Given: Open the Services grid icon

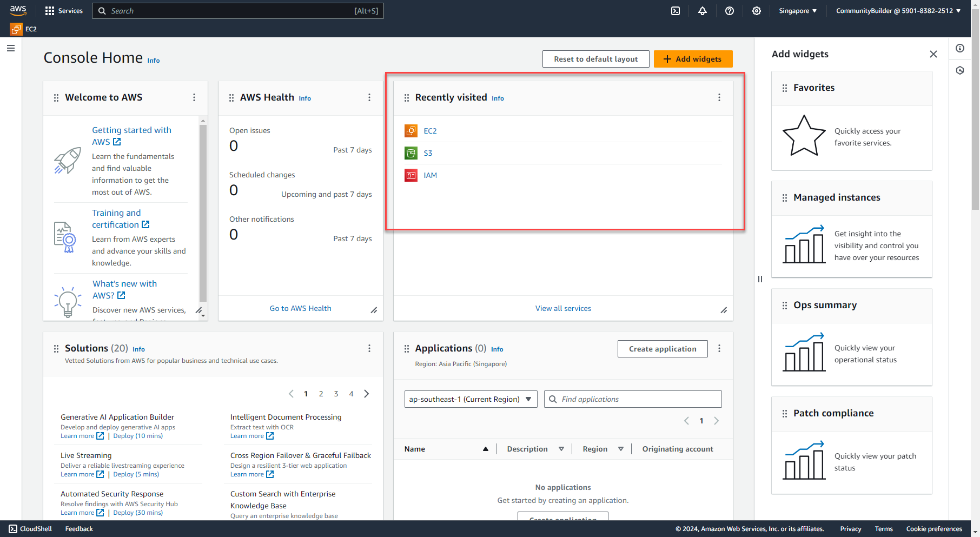Looking at the screenshot, I should (x=49, y=10).
